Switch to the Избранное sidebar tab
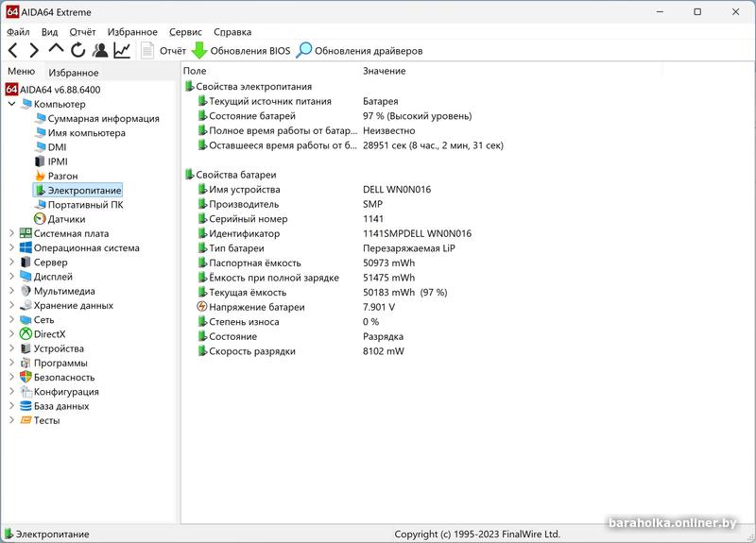 click(x=74, y=73)
